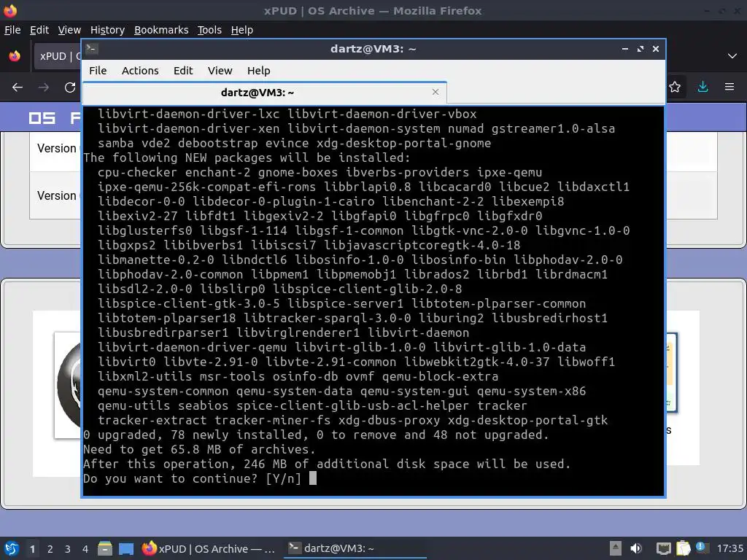
Task: Open Firefox's Help menu
Action: tap(242, 30)
